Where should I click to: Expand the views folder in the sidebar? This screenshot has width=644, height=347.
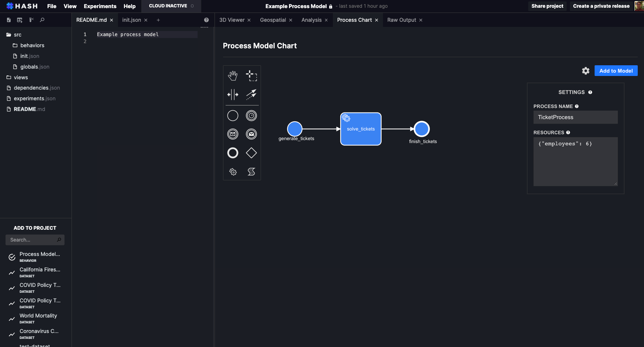[21, 77]
